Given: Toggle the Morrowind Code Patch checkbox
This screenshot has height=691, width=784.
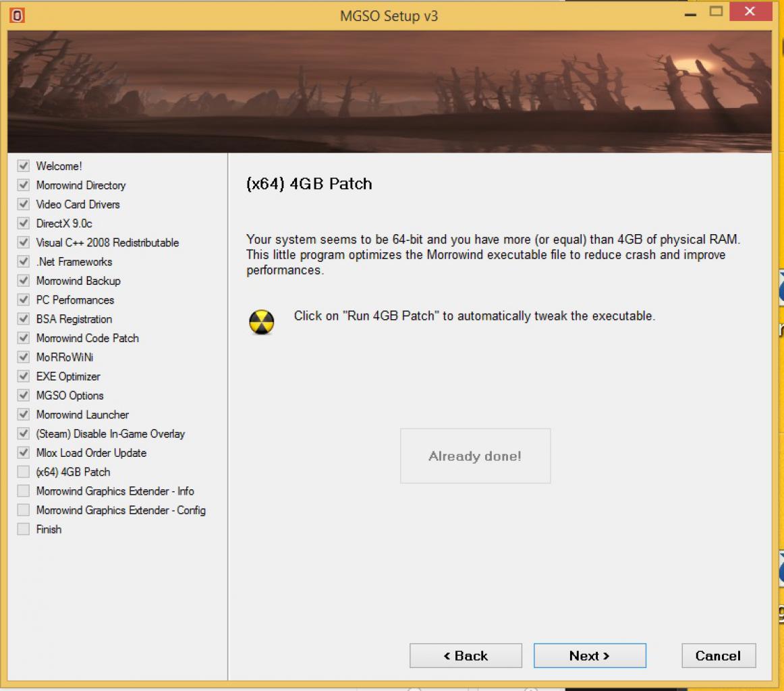Looking at the screenshot, I should [23, 338].
